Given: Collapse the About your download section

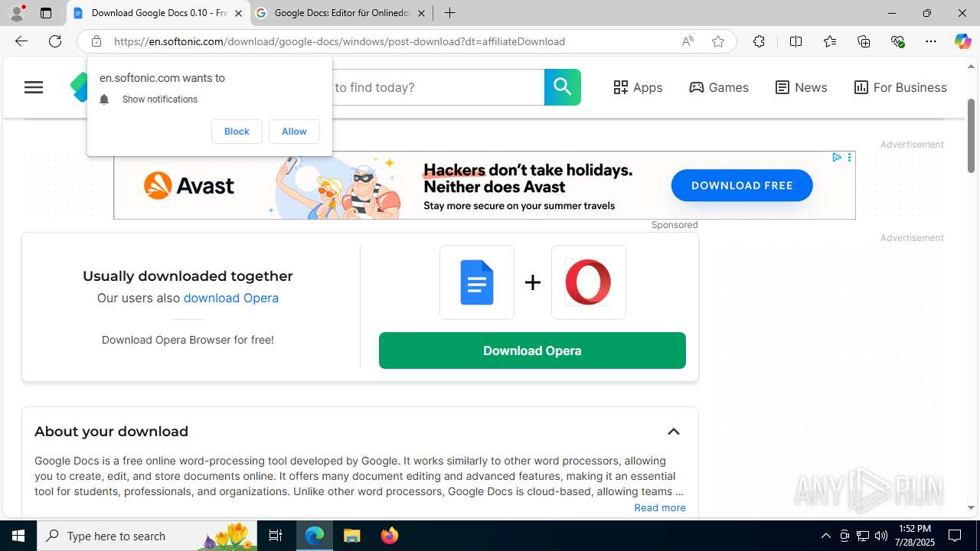Looking at the screenshot, I should (673, 432).
